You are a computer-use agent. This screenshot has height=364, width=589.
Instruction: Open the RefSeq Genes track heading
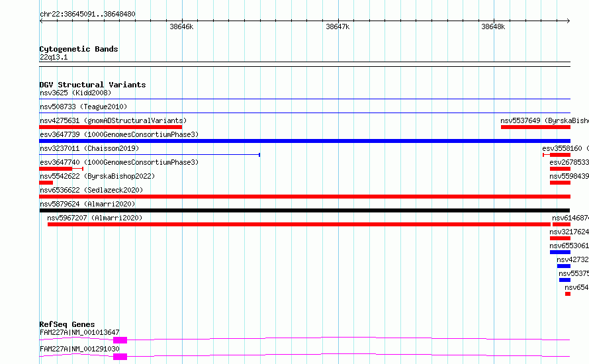[x=67, y=324]
